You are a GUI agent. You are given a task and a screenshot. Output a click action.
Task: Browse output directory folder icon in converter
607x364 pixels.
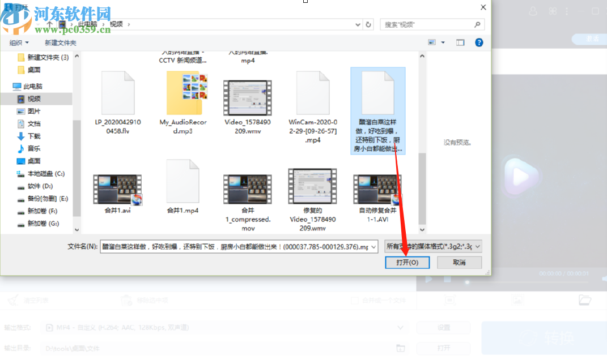pyautogui.click(x=401, y=348)
